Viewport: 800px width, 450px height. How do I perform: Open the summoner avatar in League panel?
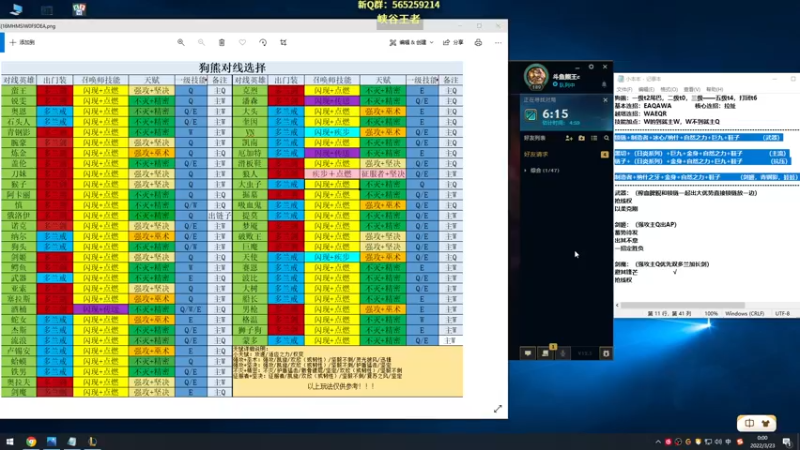point(536,77)
